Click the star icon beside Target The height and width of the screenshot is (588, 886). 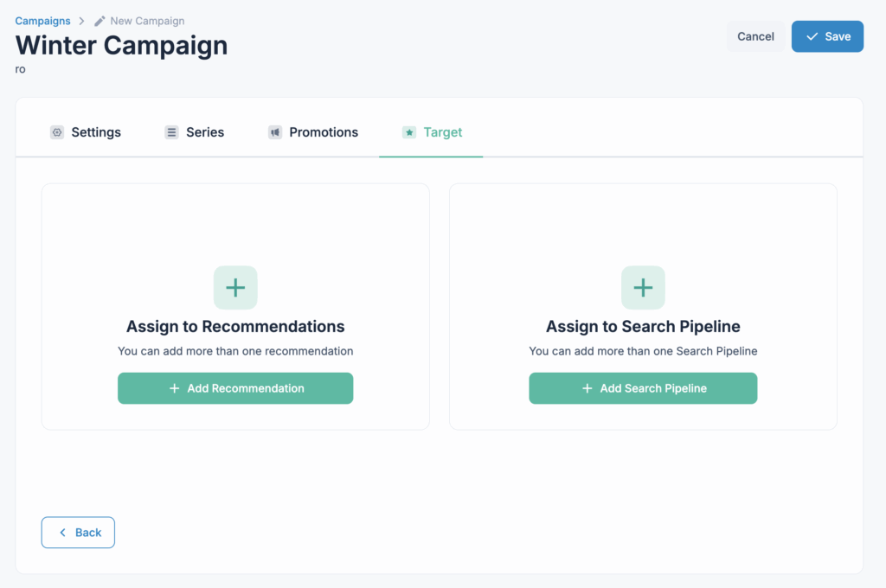409,132
